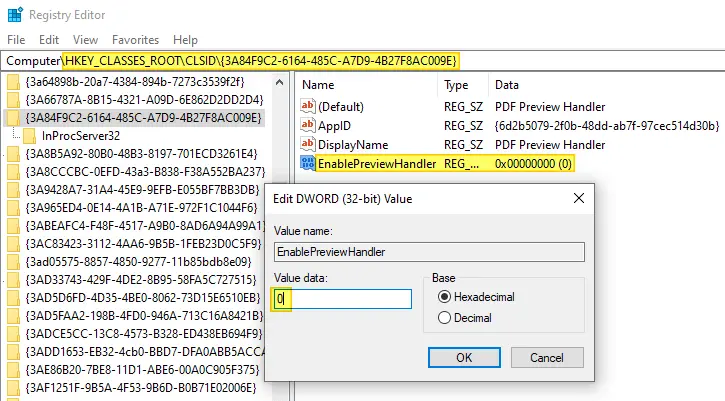Select the (Default) value name
This screenshot has height=401, width=725.
(341, 107)
